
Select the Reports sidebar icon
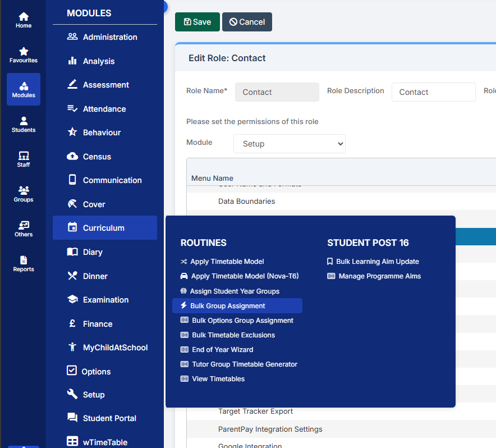[x=23, y=261]
